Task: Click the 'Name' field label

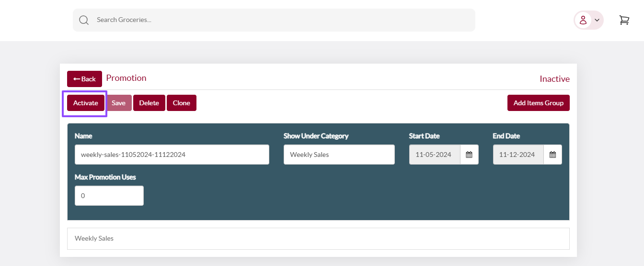Action: coord(83,136)
